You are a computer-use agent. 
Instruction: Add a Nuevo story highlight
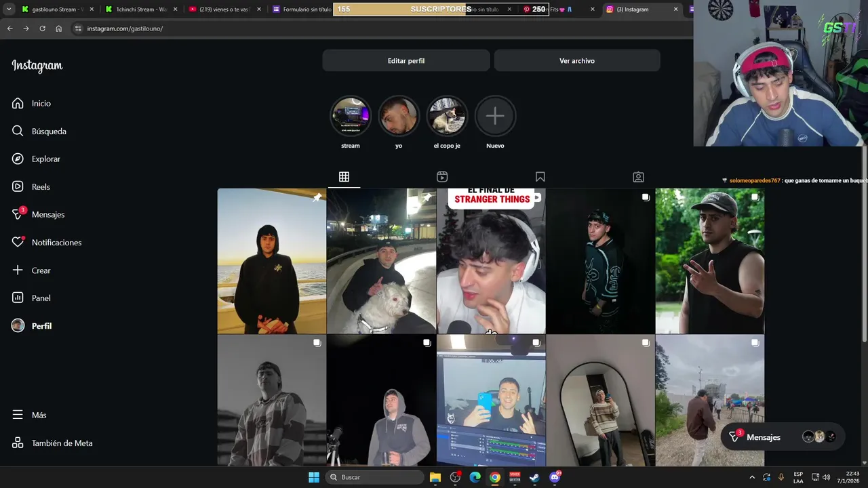pos(495,116)
